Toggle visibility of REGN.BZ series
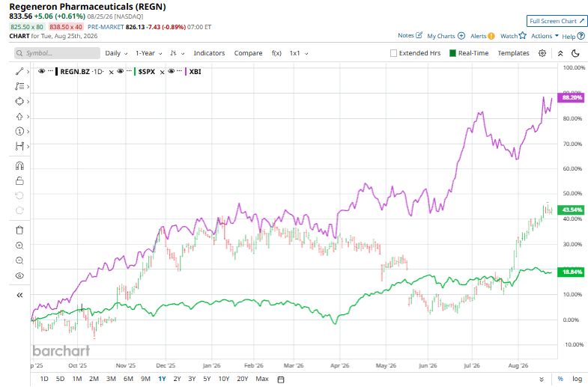This screenshot has width=588, height=387. [42, 71]
